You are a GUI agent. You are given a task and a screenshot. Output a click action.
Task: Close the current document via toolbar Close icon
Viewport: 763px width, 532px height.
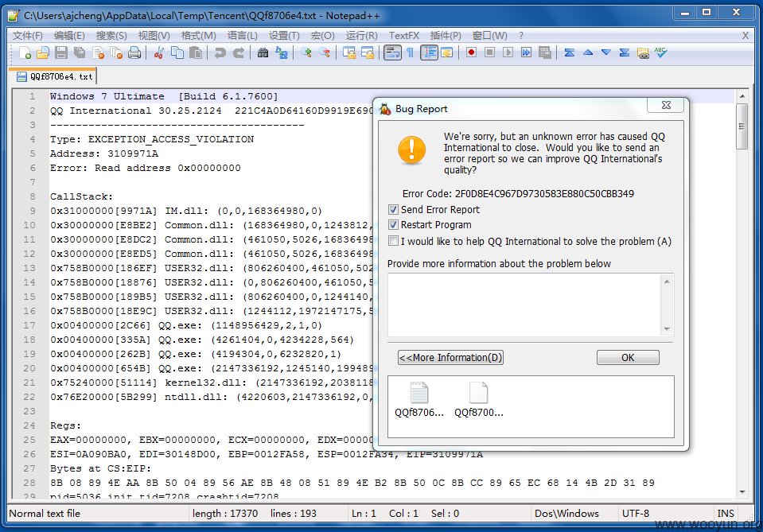98,52
